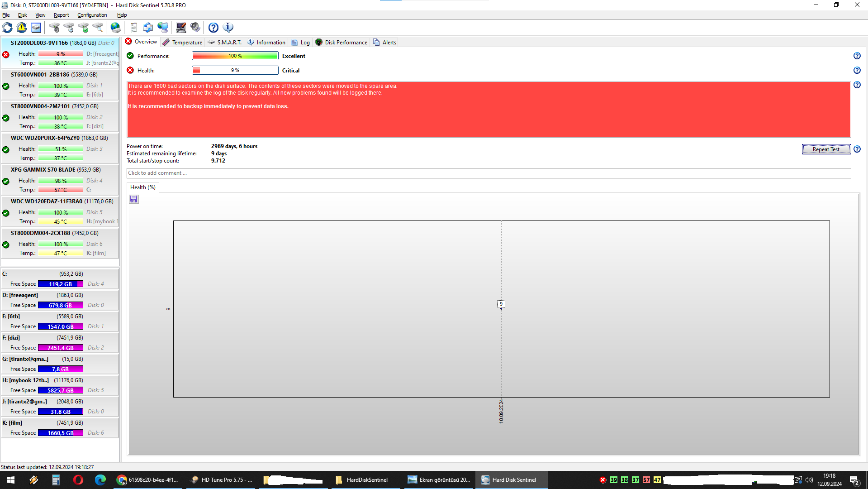Open the Configuration menu
The width and height of the screenshot is (868, 489).
pyautogui.click(x=92, y=15)
